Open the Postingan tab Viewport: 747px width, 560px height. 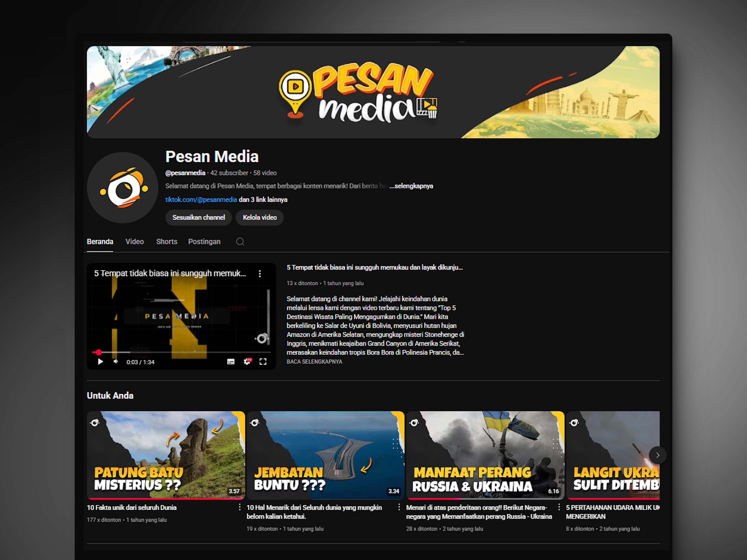tap(204, 242)
